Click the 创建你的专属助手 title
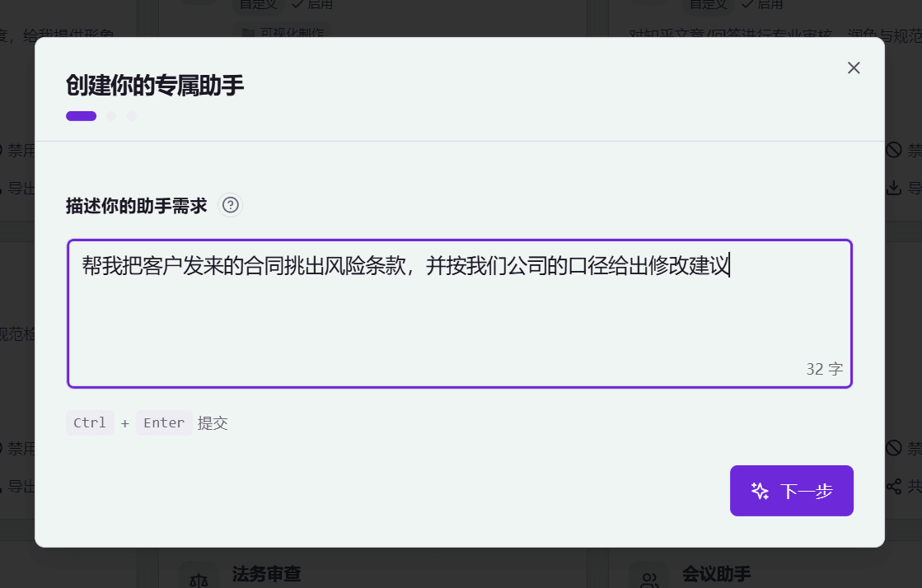The height and width of the screenshot is (588, 922). click(x=155, y=86)
